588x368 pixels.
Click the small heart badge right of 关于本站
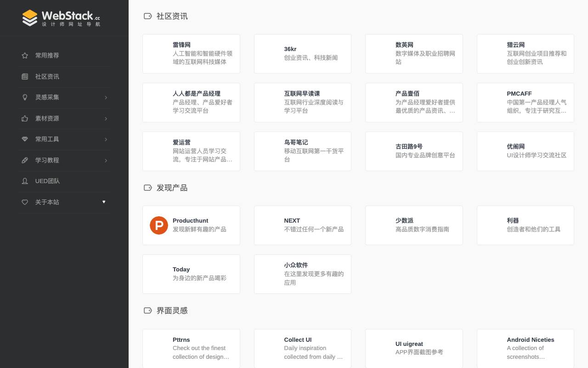pyautogui.click(x=104, y=202)
